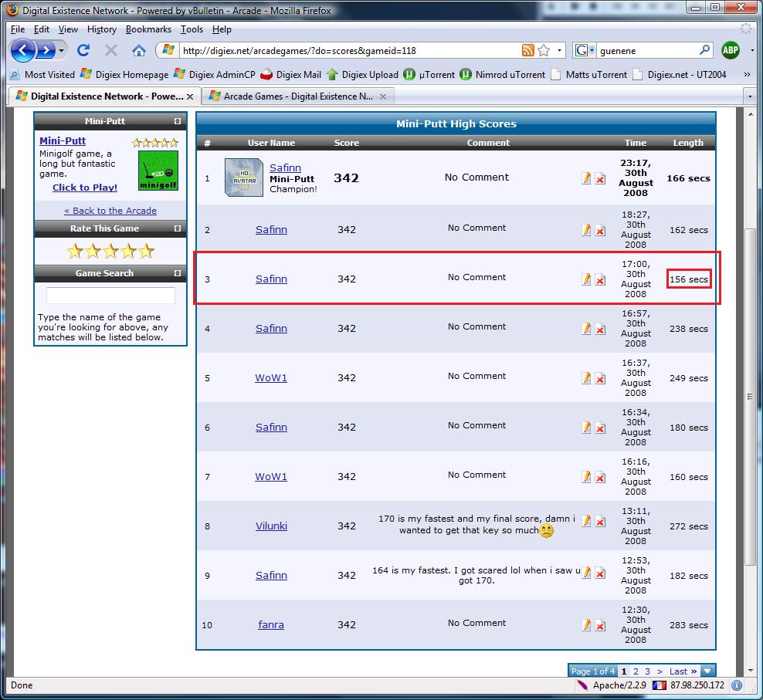Edit Vilunki's score entry pencil icon
This screenshot has width=763, height=700.
pyautogui.click(x=586, y=521)
